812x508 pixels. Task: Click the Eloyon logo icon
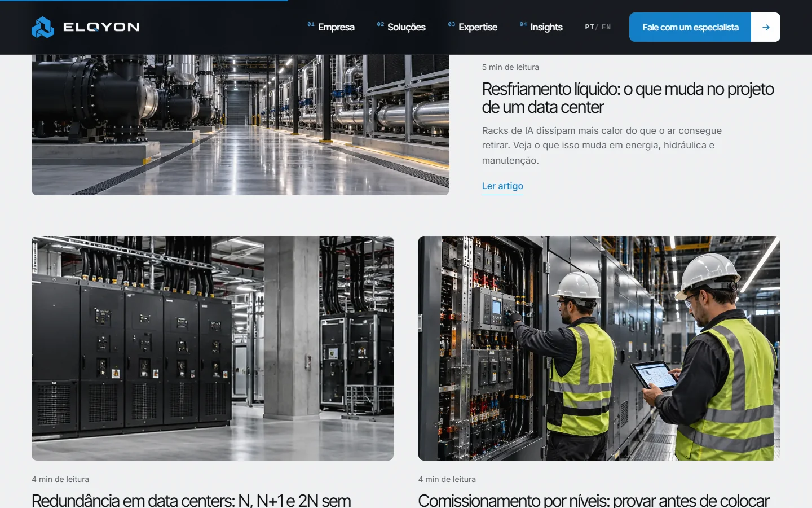43,27
